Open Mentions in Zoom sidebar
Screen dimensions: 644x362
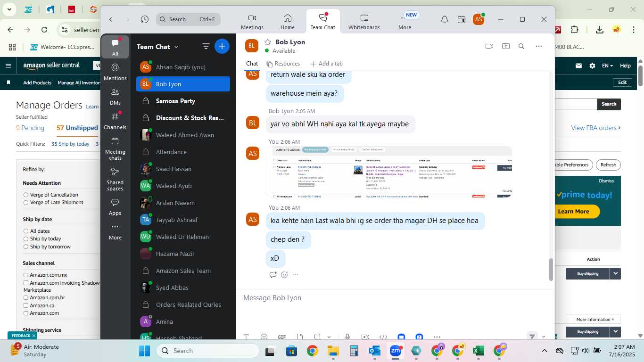pyautogui.click(x=115, y=72)
